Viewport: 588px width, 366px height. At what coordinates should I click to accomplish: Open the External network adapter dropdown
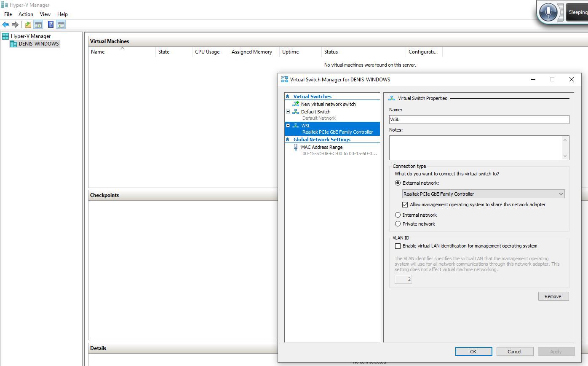[x=561, y=194]
